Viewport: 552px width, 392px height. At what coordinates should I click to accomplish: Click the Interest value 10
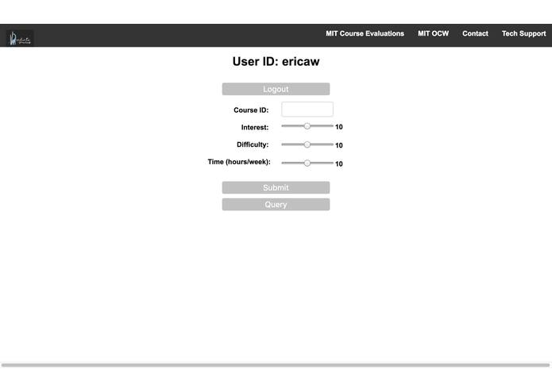338,127
